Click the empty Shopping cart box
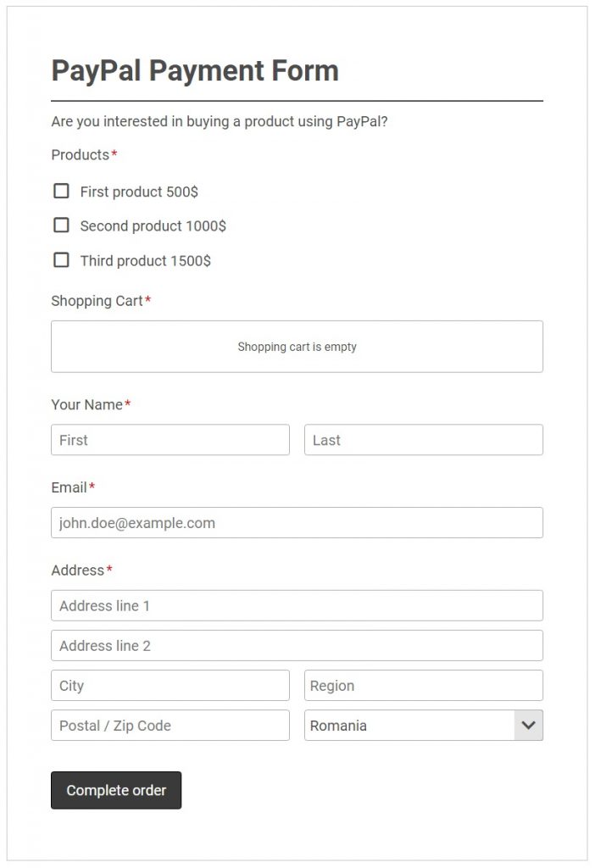 (297, 347)
